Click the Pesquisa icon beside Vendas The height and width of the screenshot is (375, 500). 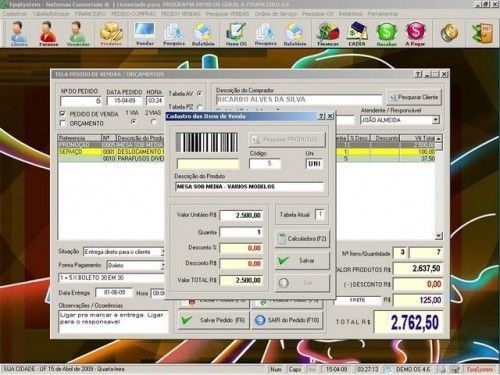(174, 33)
